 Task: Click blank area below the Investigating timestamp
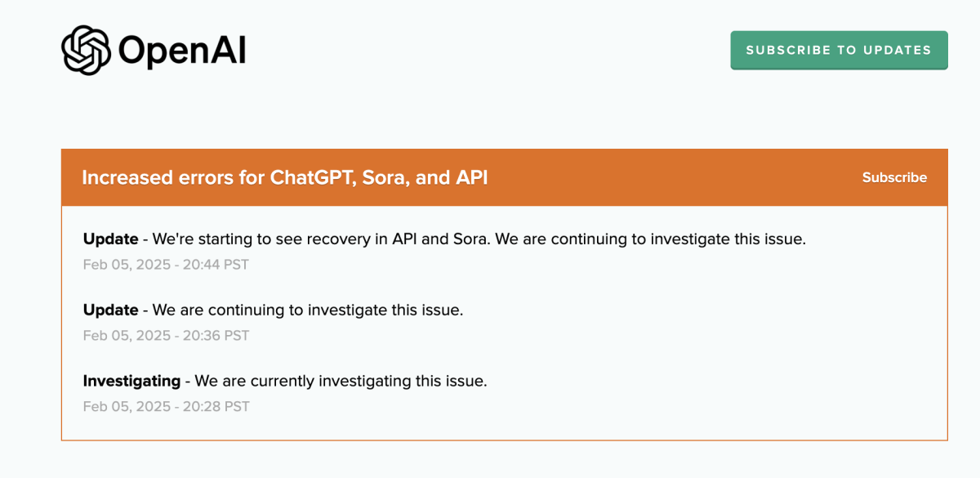click(x=490, y=427)
